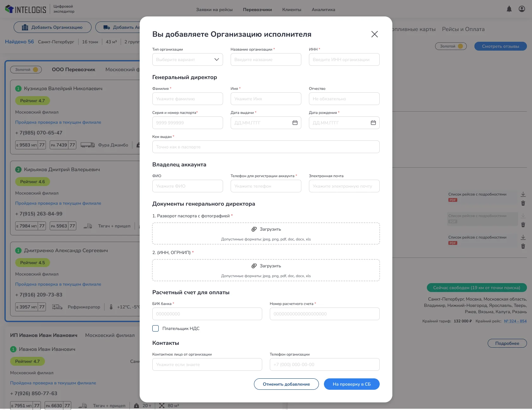The width and height of the screenshot is (532, 410).
Task: Open 'Аналитика' menu item
Action: click(323, 9)
